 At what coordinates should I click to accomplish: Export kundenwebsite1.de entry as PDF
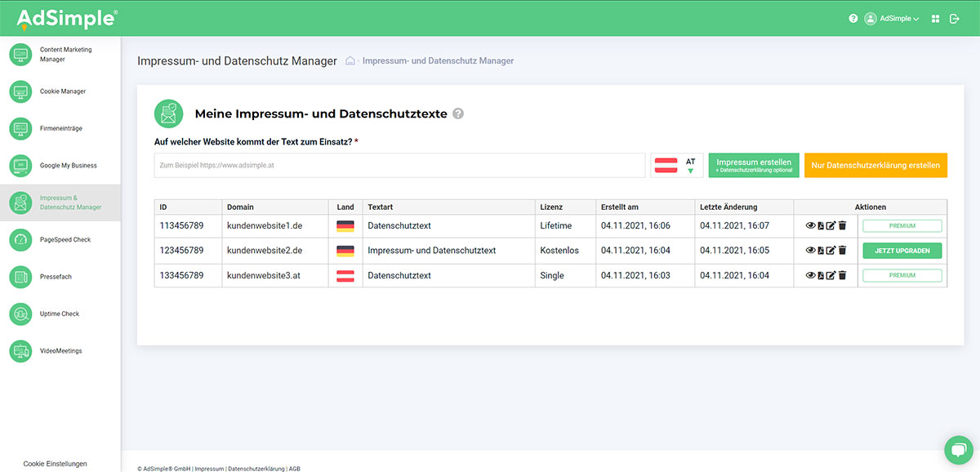[x=820, y=225]
